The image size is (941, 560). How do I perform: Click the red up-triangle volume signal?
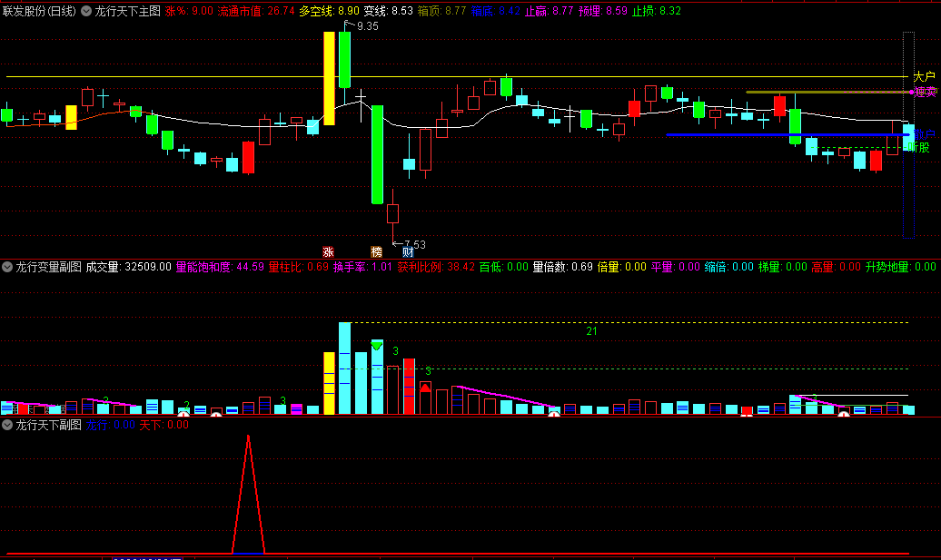(x=425, y=388)
